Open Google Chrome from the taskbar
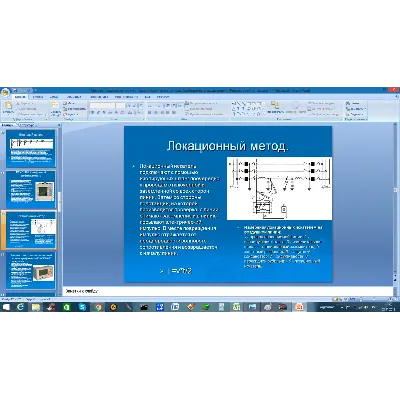Image resolution: width=400 pixels, height=400 pixels. [98, 307]
